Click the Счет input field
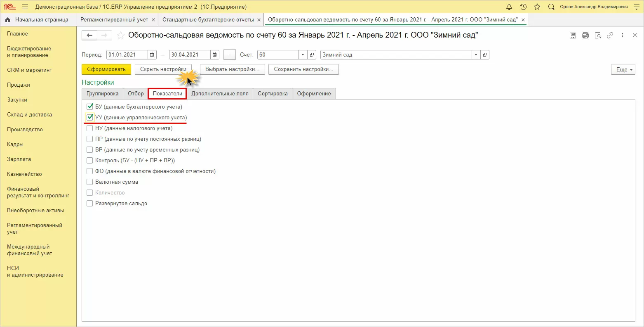644x327 pixels. coord(278,54)
